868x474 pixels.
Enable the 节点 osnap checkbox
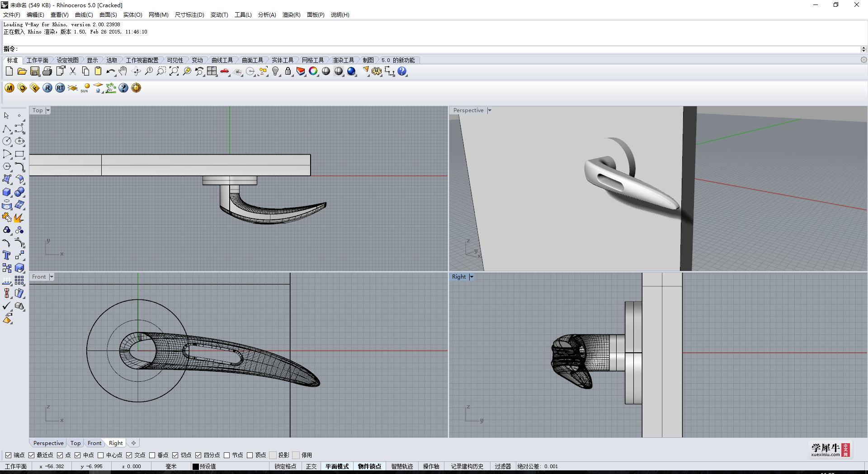(226, 455)
